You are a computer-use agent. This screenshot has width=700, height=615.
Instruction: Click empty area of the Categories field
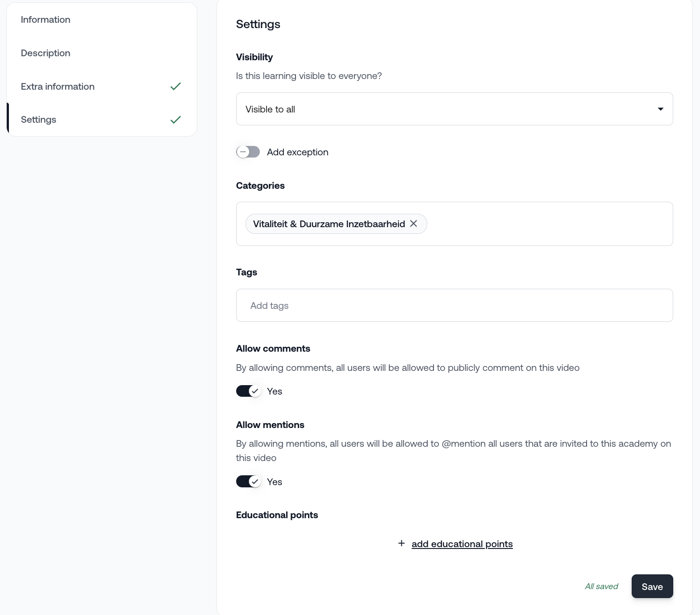click(x=549, y=224)
